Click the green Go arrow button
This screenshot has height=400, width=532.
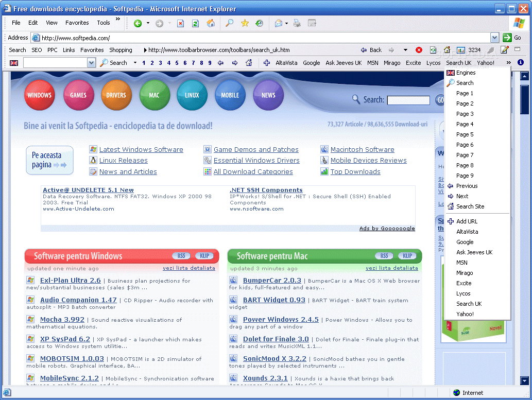point(507,38)
